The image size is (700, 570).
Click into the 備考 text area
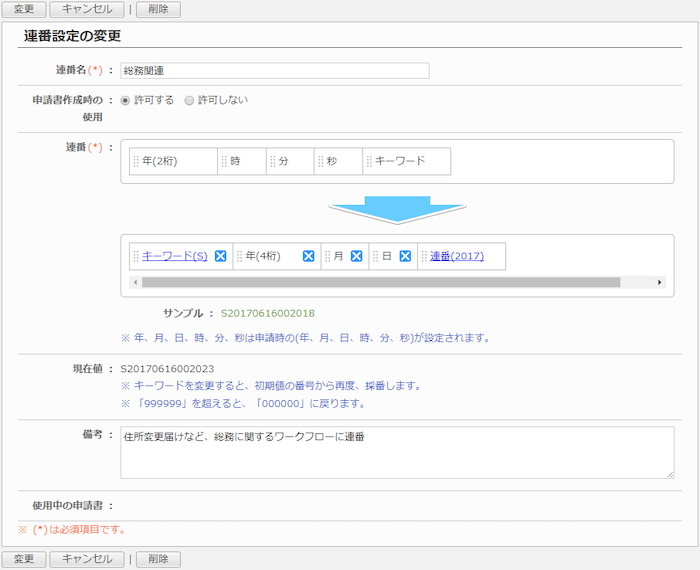[x=397, y=452]
